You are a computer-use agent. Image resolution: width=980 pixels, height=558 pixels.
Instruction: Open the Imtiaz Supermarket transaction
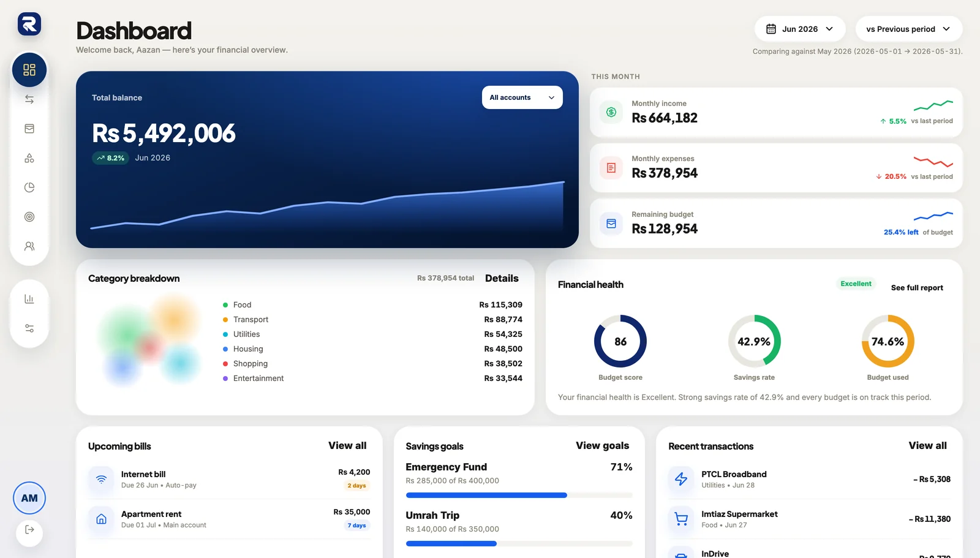pos(809,519)
